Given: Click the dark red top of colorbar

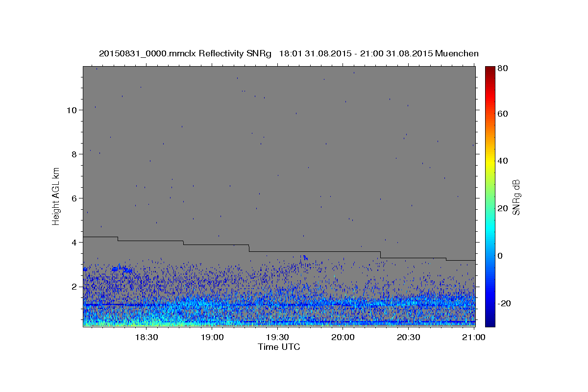Looking at the screenshot, I should [x=490, y=70].
